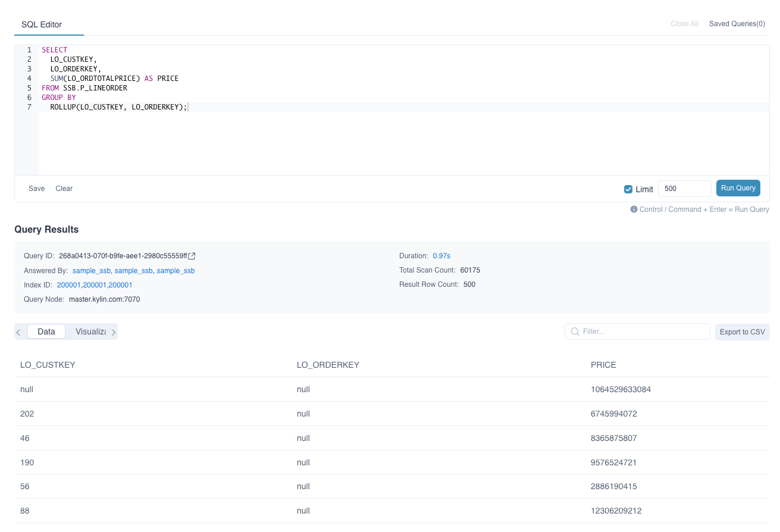This screenshot has height=532, width=780.
Task: Click the external link icon beside Query ID
Action: (192, 256)
